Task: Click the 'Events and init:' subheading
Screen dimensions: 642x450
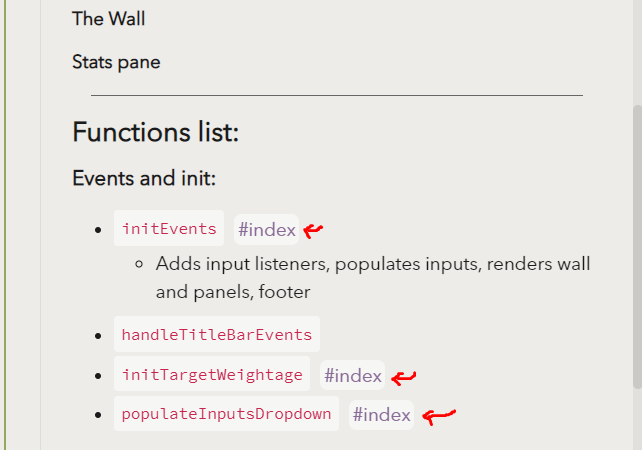Action: pos(144,178)
